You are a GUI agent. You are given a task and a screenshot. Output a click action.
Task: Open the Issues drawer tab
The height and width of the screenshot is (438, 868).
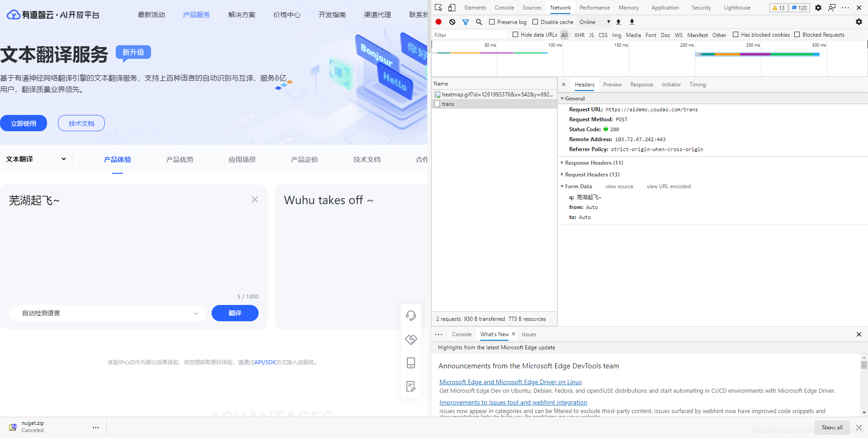529,334
